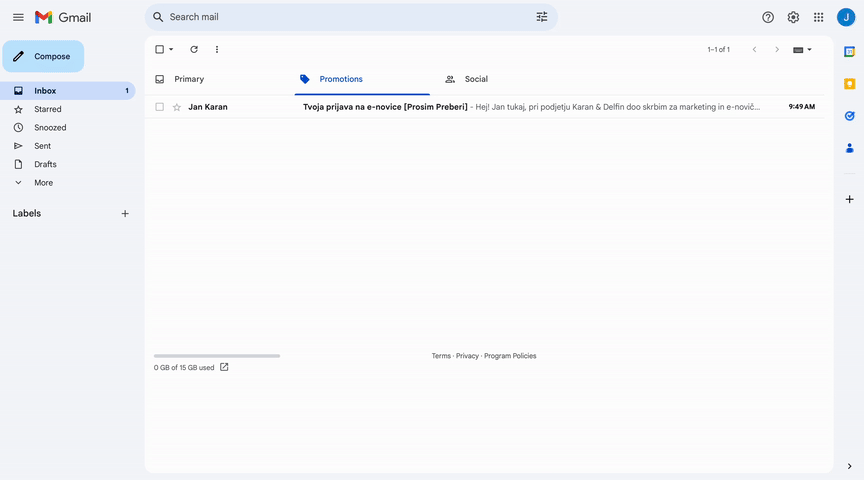Hide side panel arrow icon
Image resolution: width=864 pixels, height=480 pixels.
point(849,466)
